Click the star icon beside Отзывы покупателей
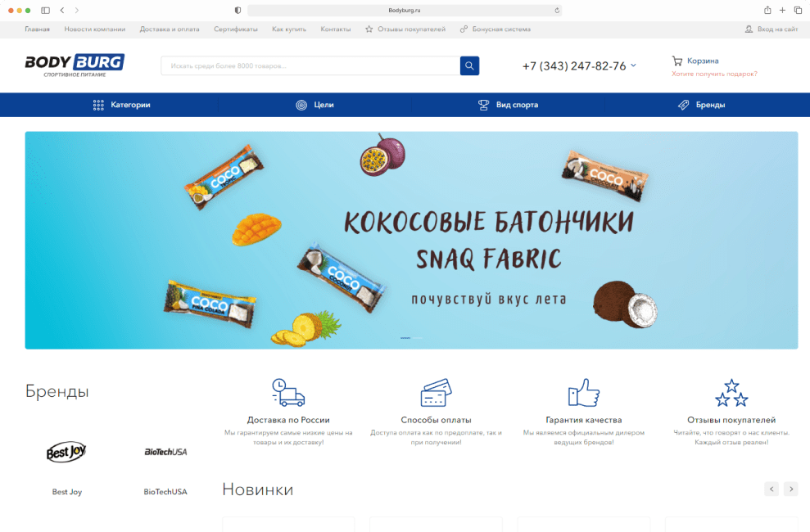810x532 pixels. (x=369, y=29)
